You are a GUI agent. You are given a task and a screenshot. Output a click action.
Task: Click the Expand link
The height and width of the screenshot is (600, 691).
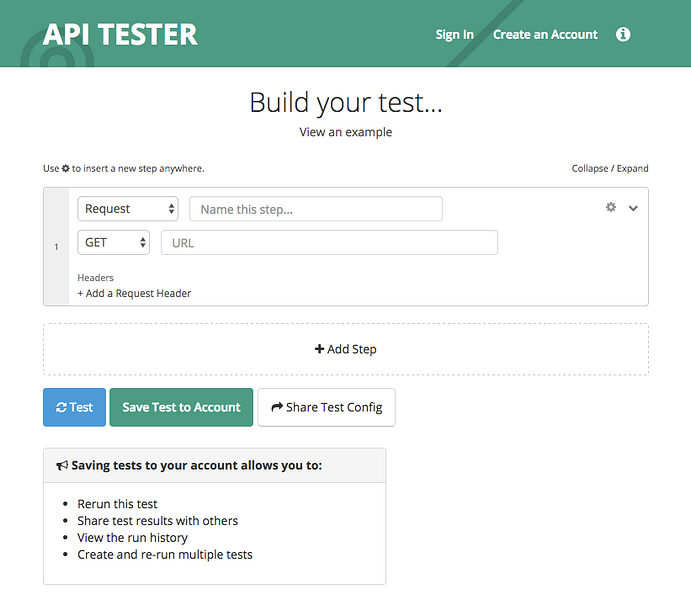point(632,168)
